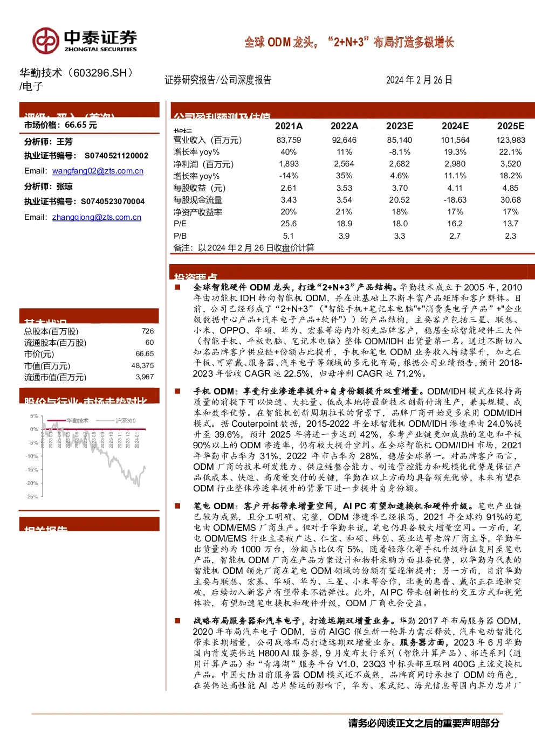Select 证券研究报告/公司深度报告 text
The image size is (535, 756).
218,80
